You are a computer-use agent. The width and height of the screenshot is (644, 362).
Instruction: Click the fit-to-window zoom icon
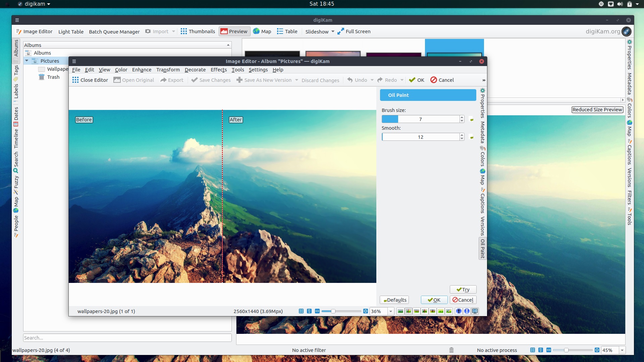click(301, 311)
